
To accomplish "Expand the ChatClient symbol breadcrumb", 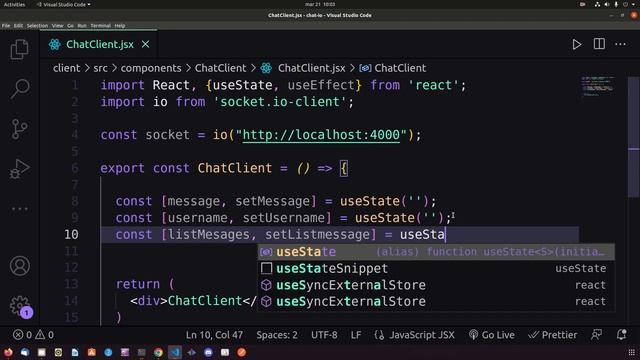I will point(393,68).
